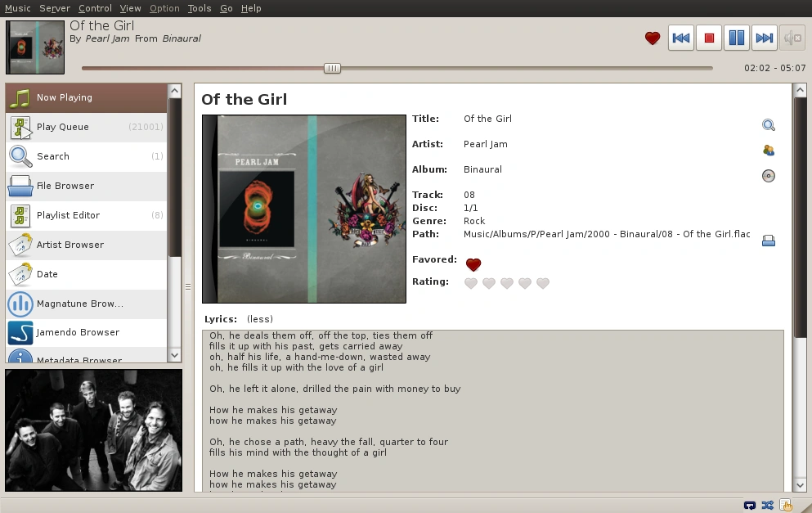Image resolution: width=812 pixels, height=513 pixels.
Task: Open the Server menu
Action: click(x=55, y=8)
